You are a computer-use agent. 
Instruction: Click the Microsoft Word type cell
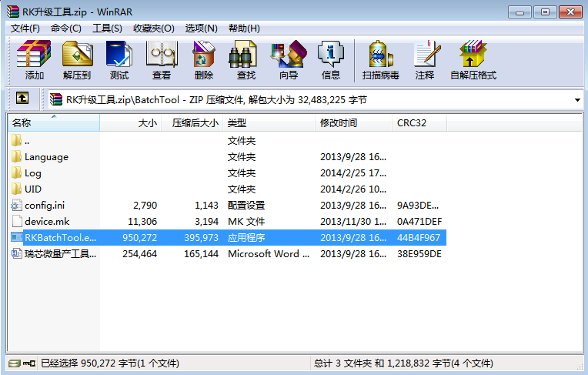pyautogui.click(x=269, y=254)
